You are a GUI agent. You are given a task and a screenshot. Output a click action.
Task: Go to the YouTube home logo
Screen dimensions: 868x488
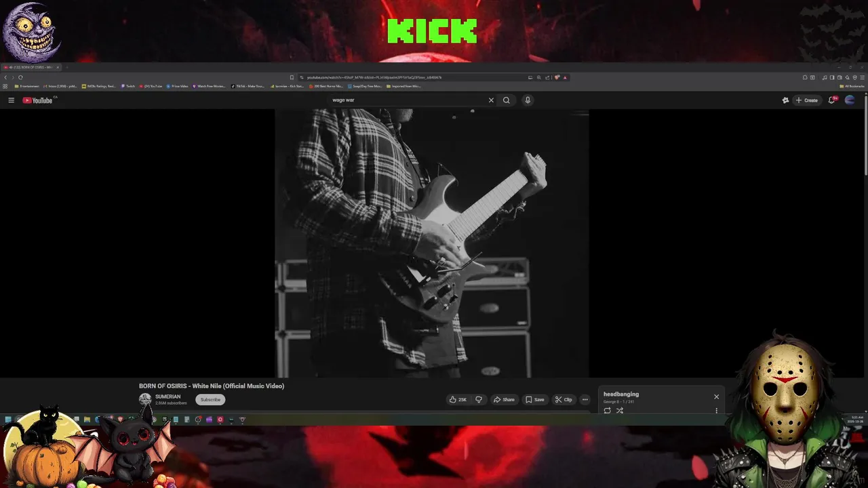coord(37,100)
